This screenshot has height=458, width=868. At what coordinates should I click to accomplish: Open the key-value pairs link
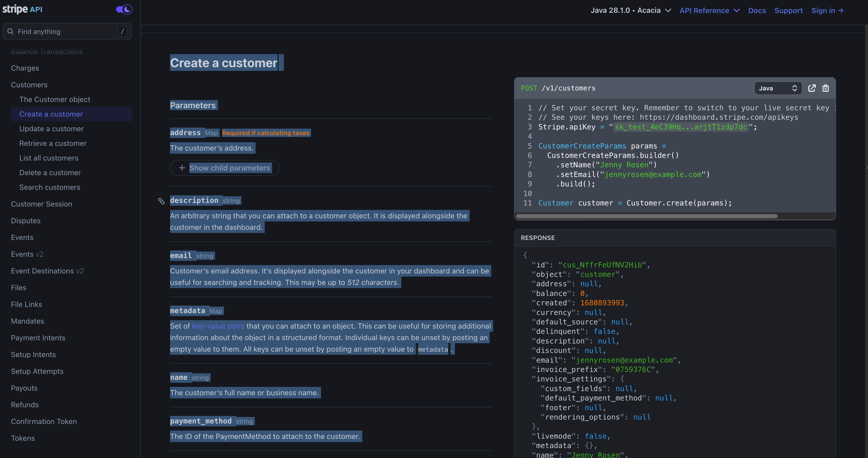click(x=218, y=326)
